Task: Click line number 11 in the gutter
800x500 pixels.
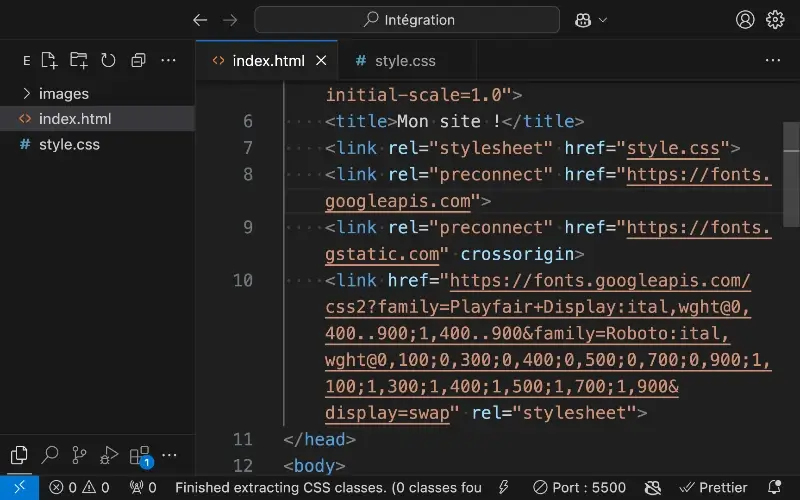Action: click(243, 440)
